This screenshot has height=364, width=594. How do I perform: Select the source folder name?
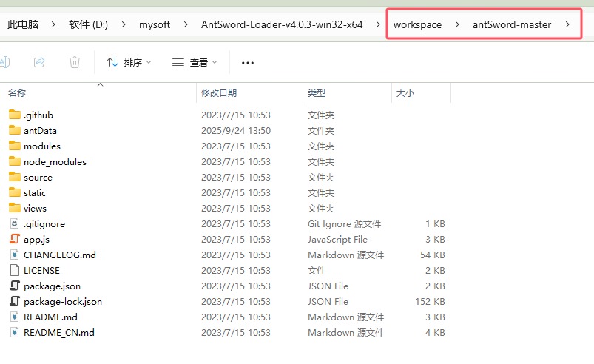(x=38, y=178)
